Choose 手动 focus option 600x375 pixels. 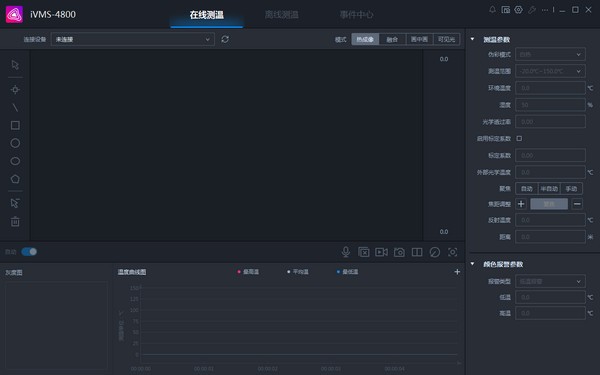pyautogui.click(x=571, y=189)
